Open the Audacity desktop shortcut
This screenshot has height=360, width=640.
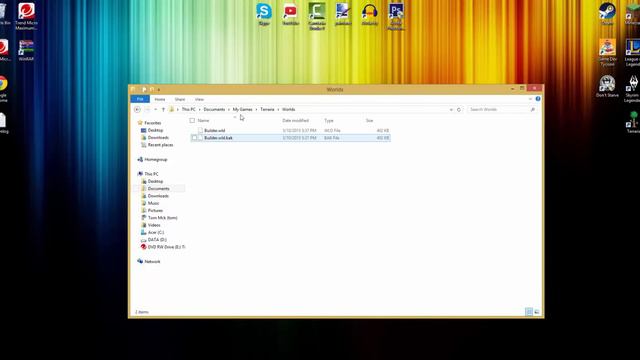pos(369,14)
